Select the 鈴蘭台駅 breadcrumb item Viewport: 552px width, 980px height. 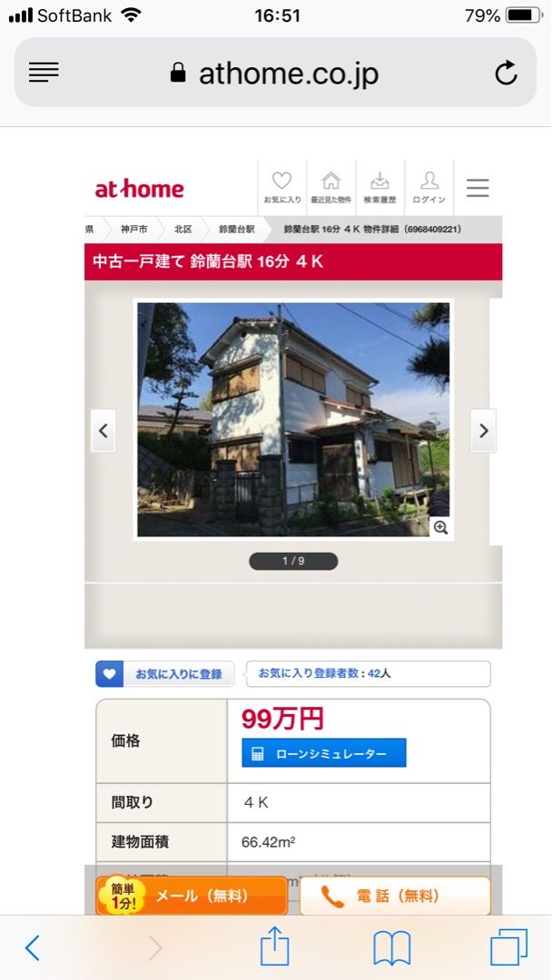(x=236, y=230)
